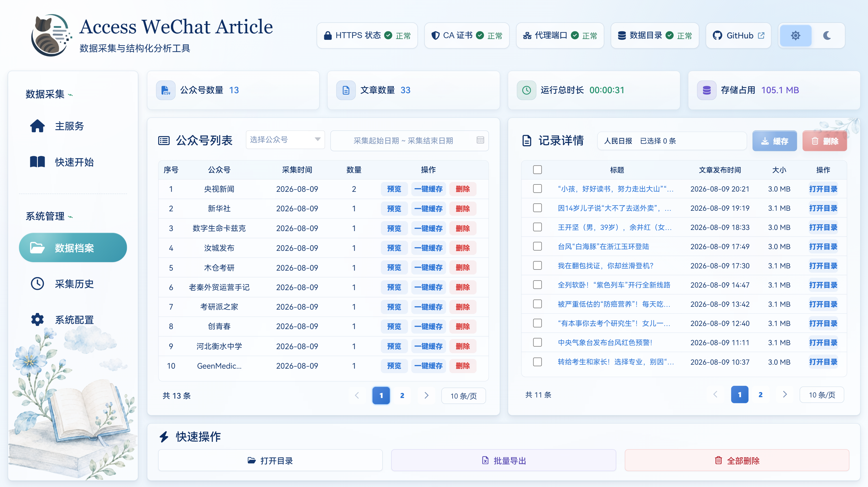The image size is (868, 487).
Task: Click the clock icon beside 运行总时长
Action: 526,90
